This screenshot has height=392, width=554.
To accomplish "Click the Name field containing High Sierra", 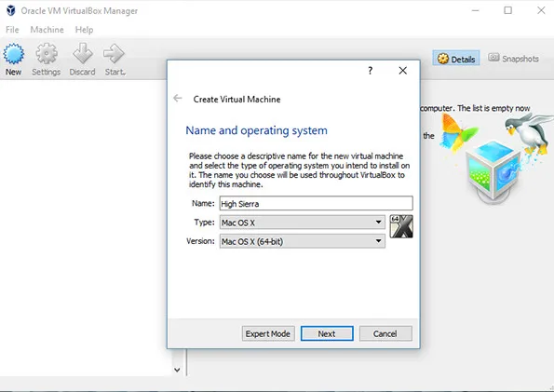I will pos(316,204).
